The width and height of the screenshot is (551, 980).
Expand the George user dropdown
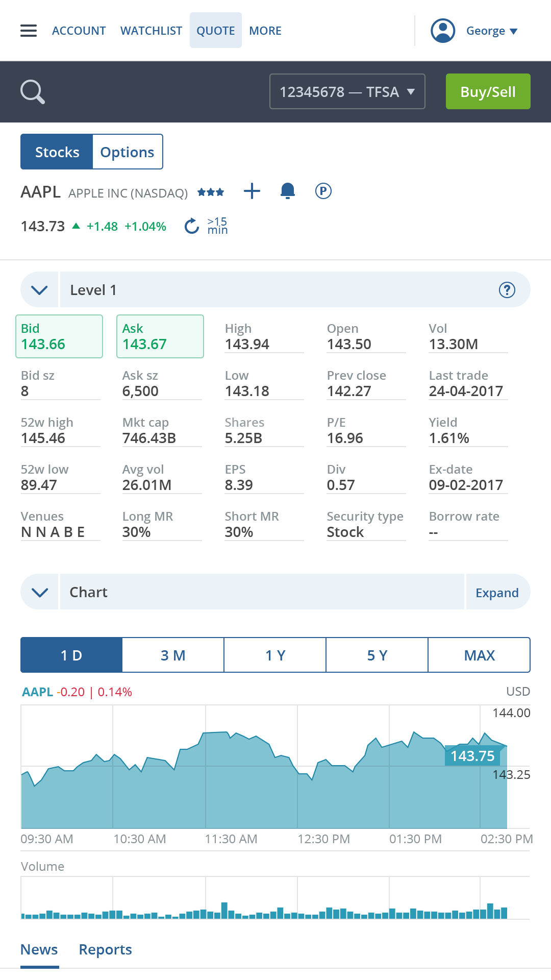point(492,31)
